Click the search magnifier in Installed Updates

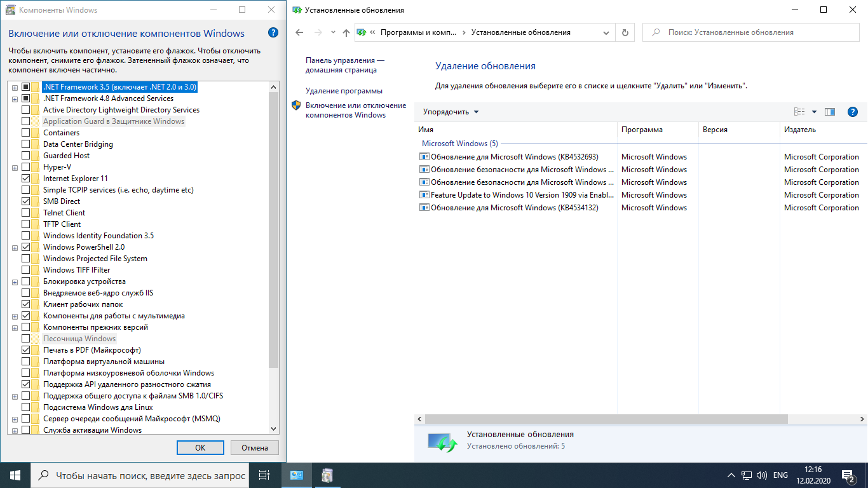[x=656, y=32]
